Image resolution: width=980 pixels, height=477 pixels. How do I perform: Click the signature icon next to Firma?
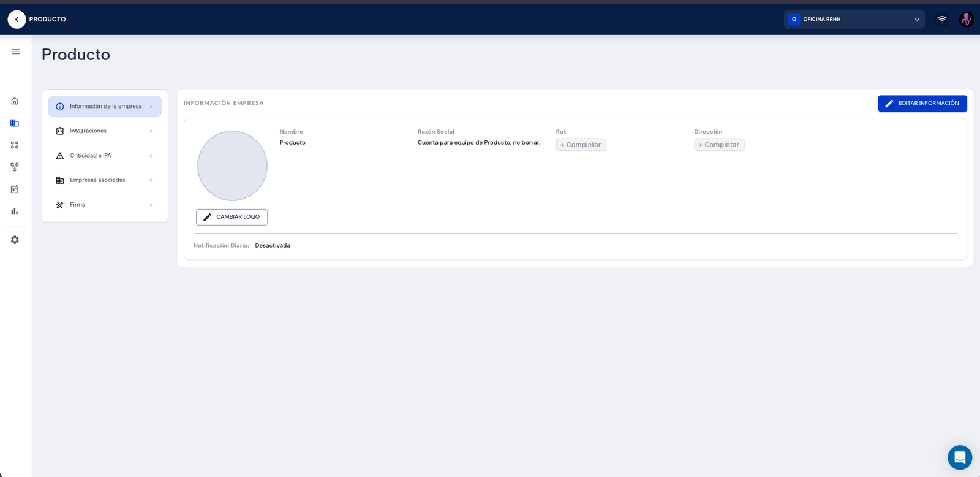(x=60, y=205)
